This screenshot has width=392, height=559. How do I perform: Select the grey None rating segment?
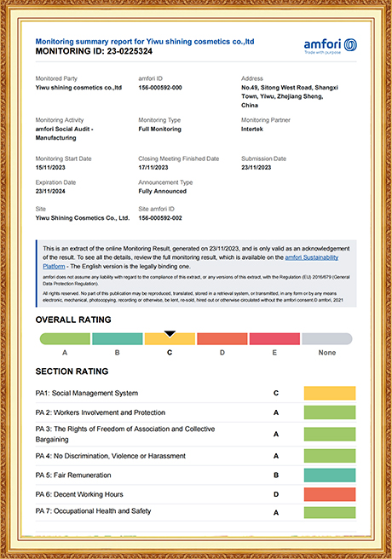[x=327, y=338]
